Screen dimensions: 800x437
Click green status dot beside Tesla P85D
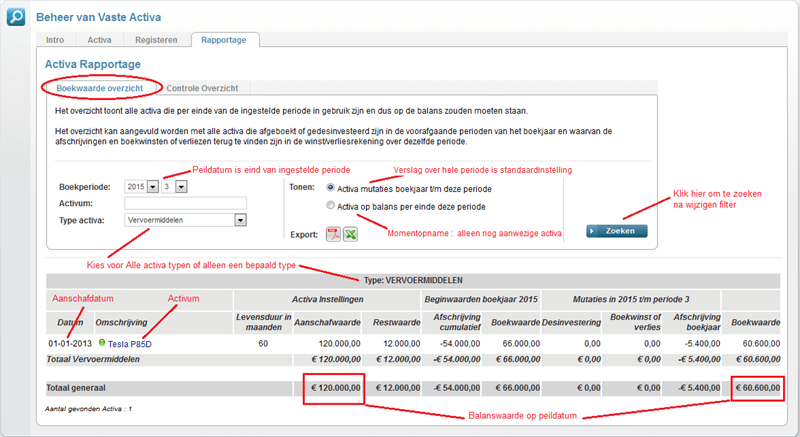pyautogui.click(x=102, y=343)
